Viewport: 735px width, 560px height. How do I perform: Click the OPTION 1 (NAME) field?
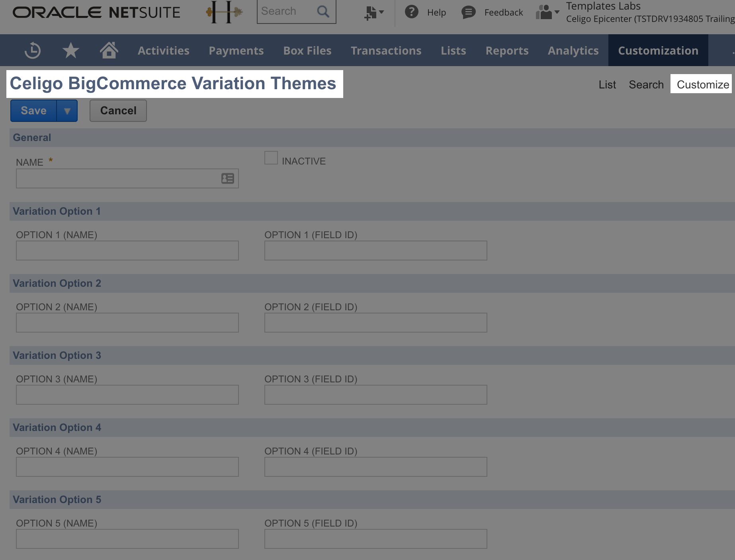[127, 251]
